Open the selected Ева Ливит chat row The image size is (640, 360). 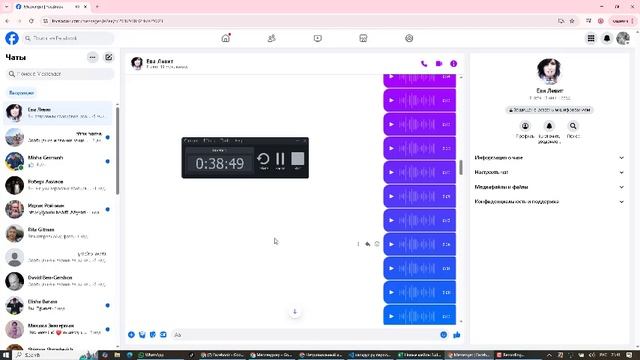58,113
